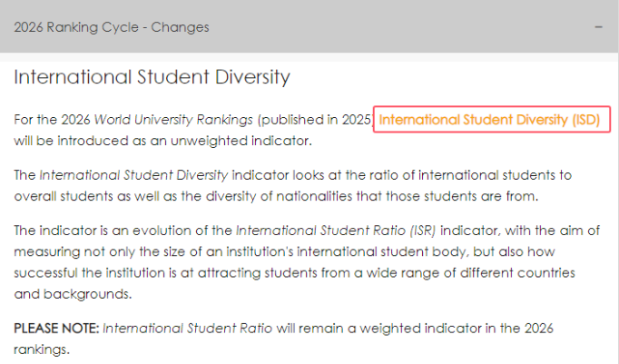This screenshot has width=619, height=364.
Task: Click the italic 'World University Rankings' text
Action: pyautogui.click(x=173, y=120)
